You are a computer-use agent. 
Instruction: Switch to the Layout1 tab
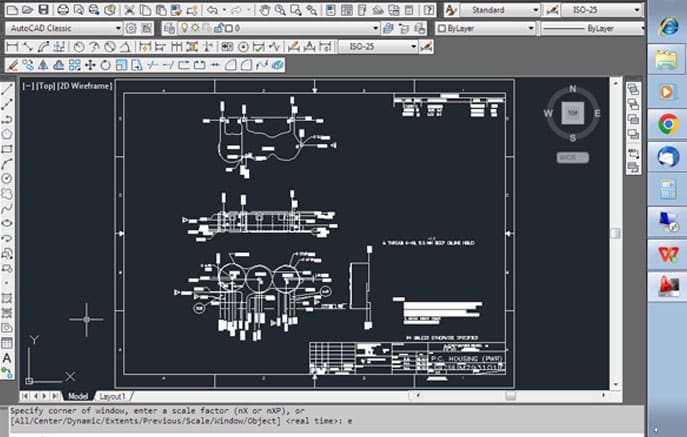pyautogui.click(x=112, y=396)
